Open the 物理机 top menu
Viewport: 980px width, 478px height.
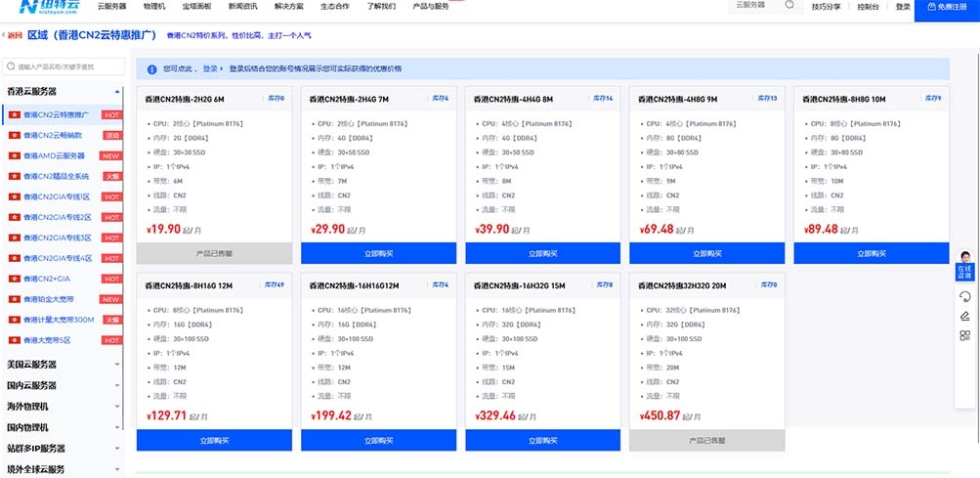(154, 6)
